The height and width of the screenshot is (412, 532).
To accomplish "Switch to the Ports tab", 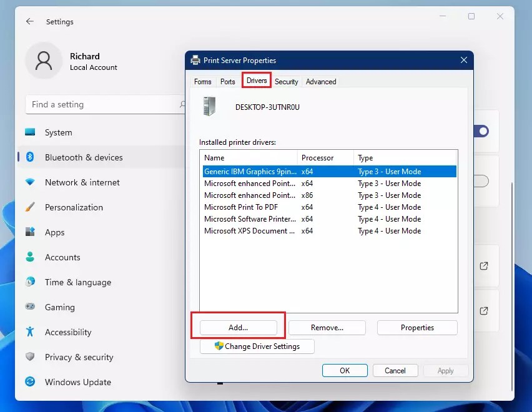I will [x=227, y=81].
